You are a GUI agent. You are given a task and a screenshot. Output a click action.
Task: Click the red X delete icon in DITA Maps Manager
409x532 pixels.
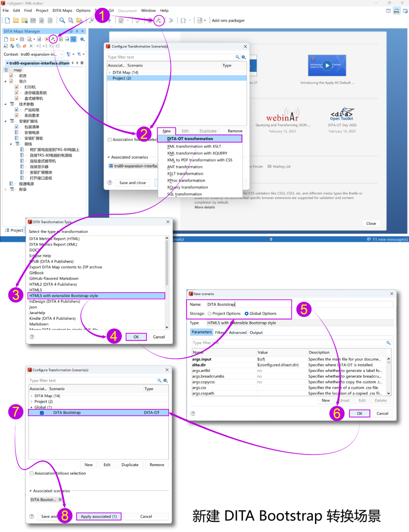31,46
